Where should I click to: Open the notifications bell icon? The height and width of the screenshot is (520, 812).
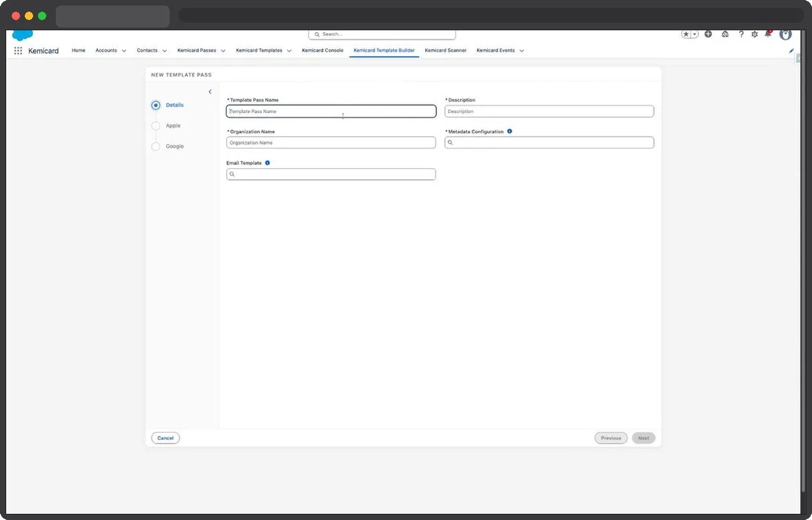click(768, 34)
